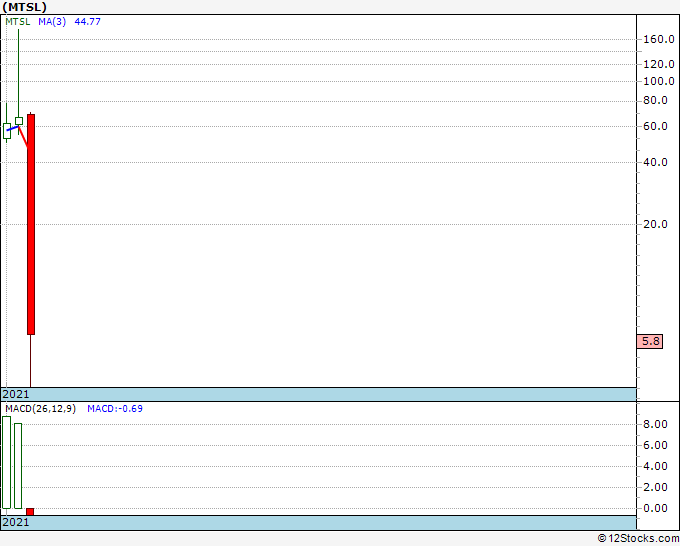Click the 100.0 price axis label
The width and height of the screenshot is (680, 546).
[x=659, y=81]
